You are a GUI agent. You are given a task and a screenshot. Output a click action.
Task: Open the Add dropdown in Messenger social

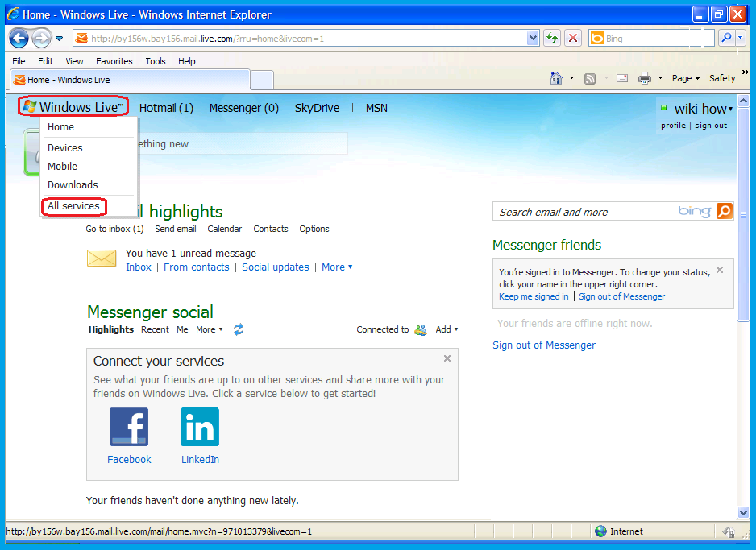click(447, 329)
